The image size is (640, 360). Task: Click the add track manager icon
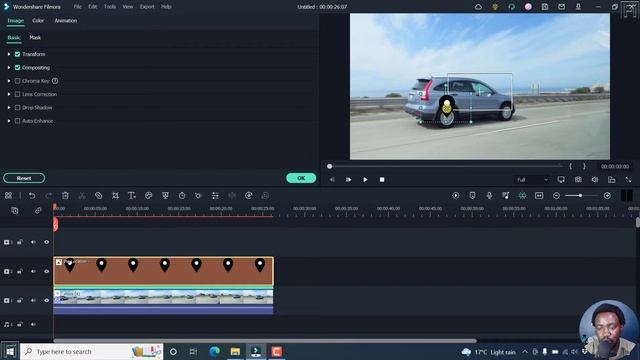click(15, 211)
